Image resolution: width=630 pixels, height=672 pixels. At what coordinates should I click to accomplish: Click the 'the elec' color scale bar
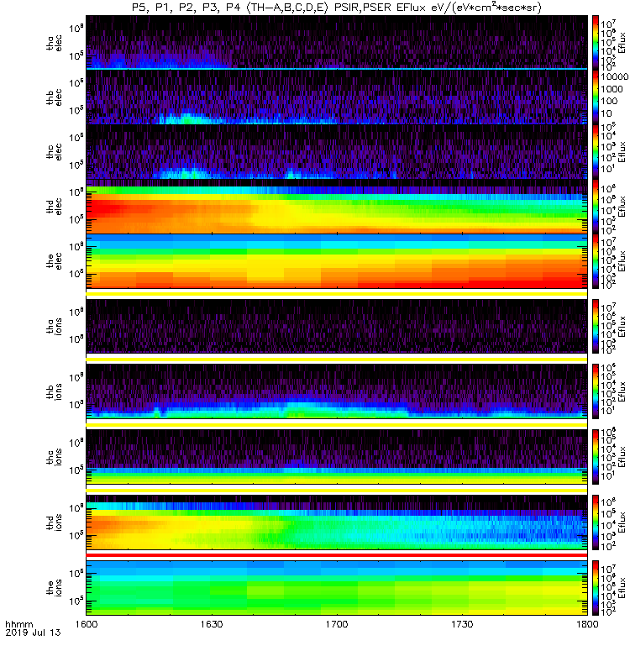[x=596, y=261]
